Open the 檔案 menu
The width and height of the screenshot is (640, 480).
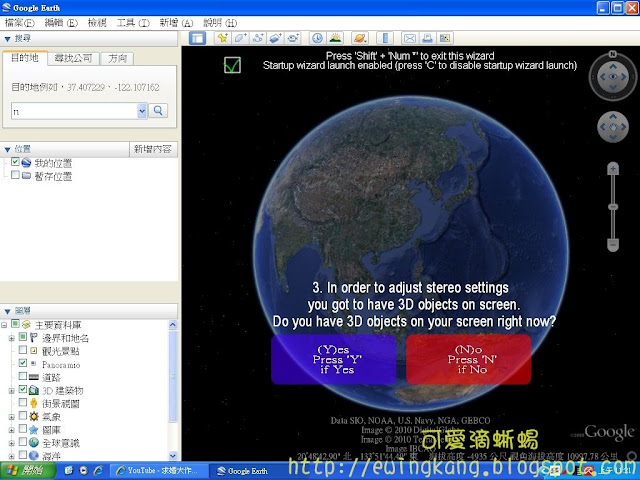pos(20,23)
